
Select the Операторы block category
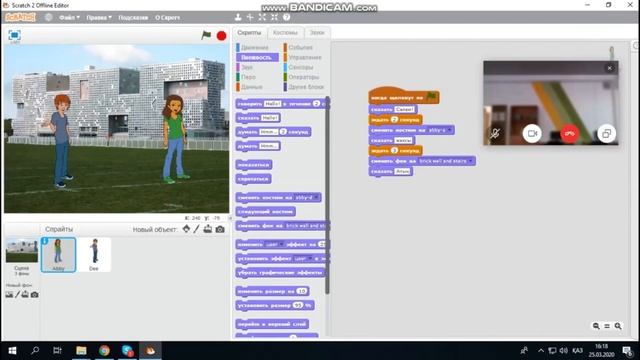click(304, 77)
